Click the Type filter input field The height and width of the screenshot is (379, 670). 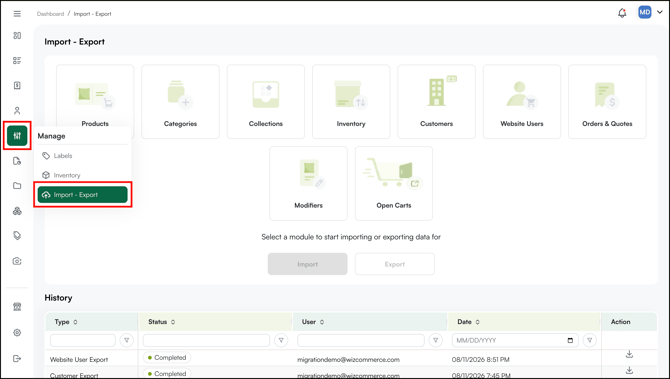pyautogui.click(x=83, y=340)
